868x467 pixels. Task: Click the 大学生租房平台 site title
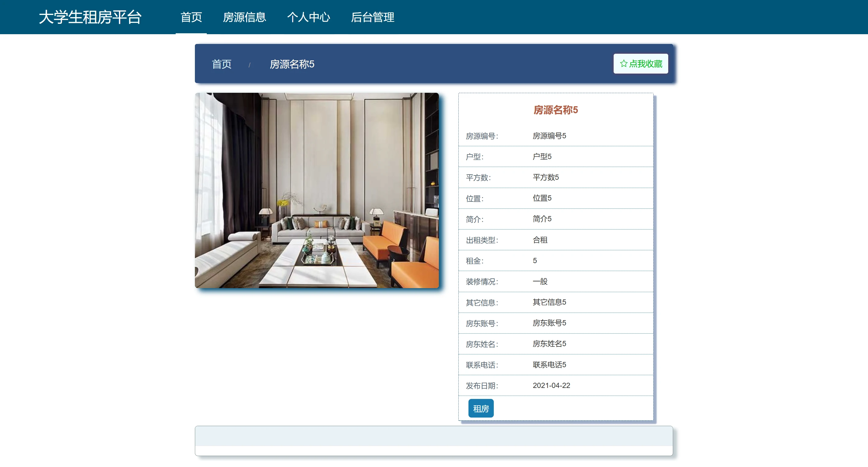pos(90,17)
